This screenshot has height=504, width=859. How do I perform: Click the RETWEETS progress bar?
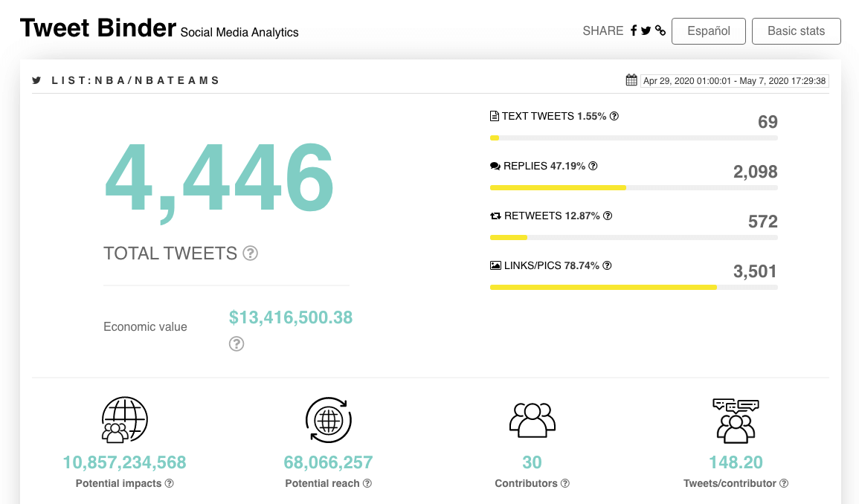point(634,238)
